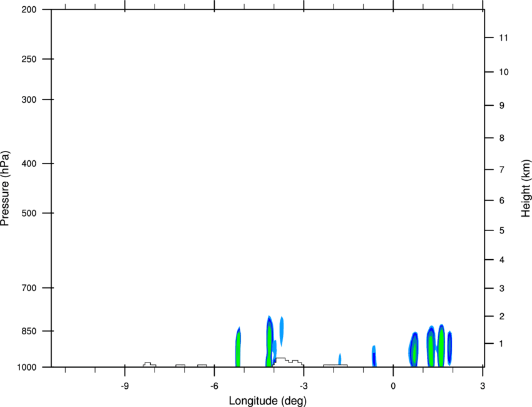Click the small blue plume near longitude -0.7
532x407 pixels.
pos(374,356)
